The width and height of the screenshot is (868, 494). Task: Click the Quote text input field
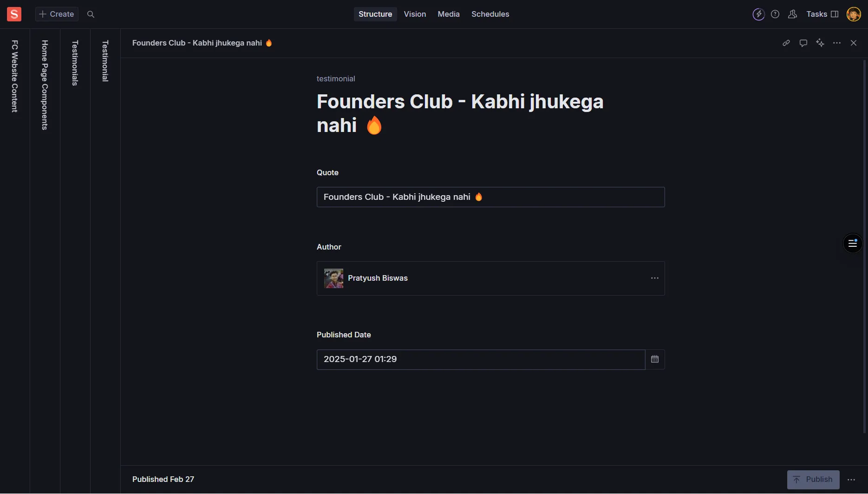490,197
